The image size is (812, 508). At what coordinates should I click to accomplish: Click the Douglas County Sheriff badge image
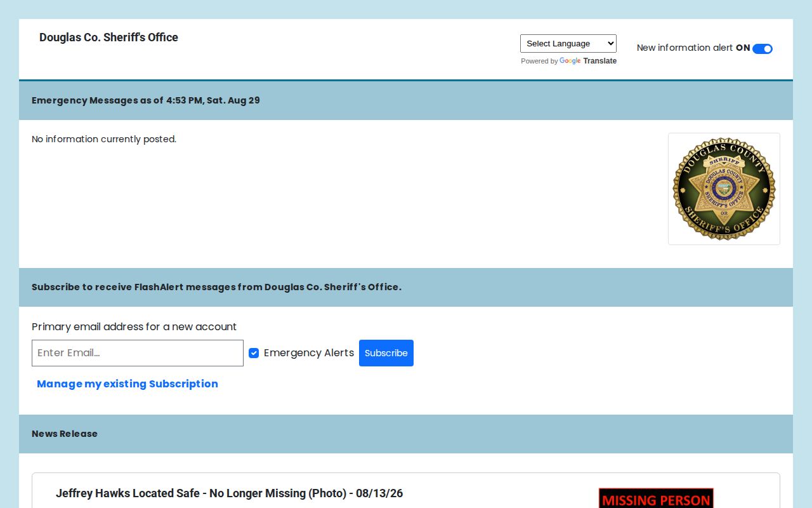point(724,189)
